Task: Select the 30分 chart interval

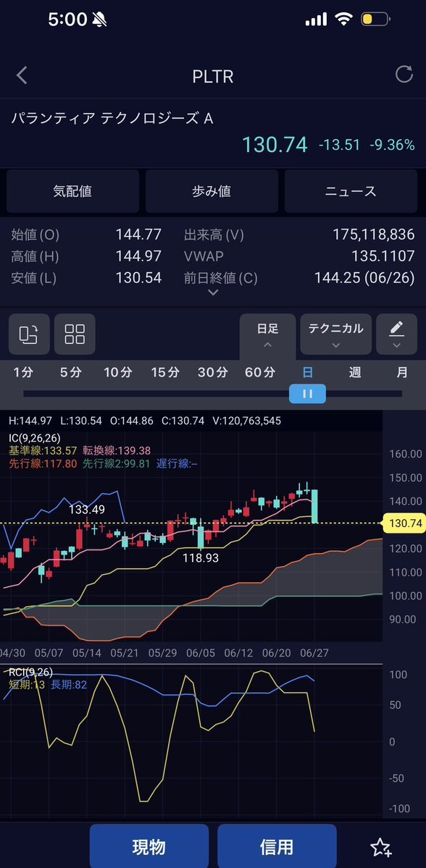Action: click(213, 373)
